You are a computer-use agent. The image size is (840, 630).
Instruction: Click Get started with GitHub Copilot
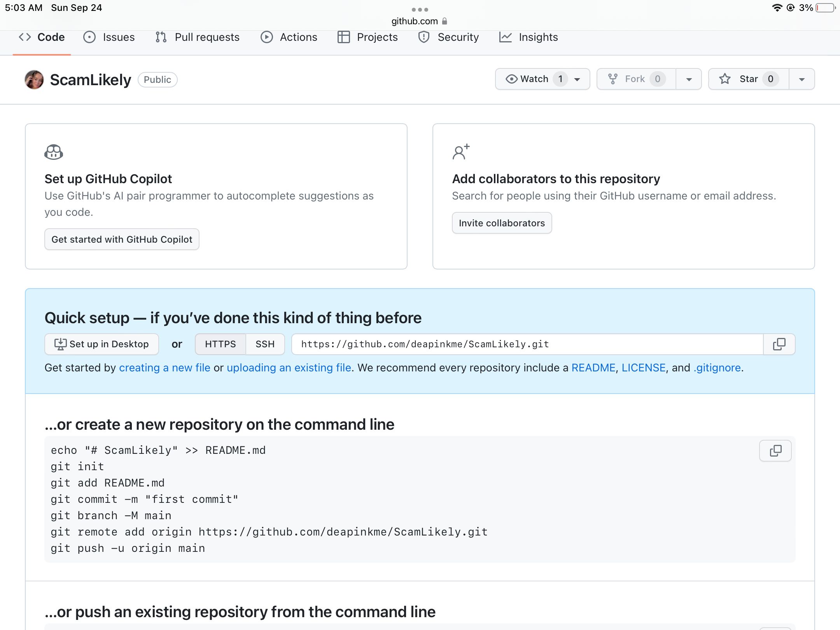[122, 239]
